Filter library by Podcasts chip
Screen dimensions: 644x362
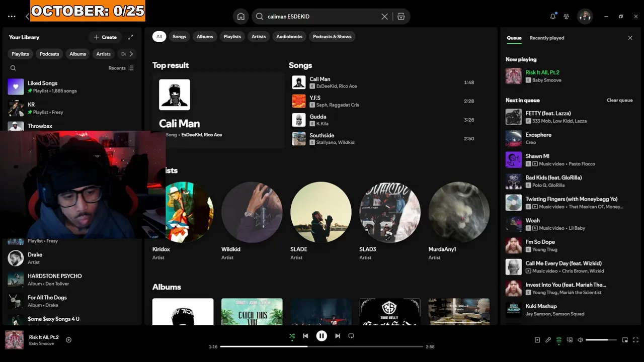pos(49,54)
